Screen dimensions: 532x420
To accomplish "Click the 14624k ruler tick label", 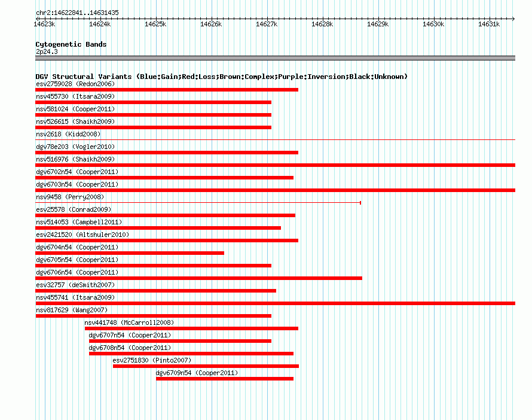I will pyautogui.click(x=100, y=24).
